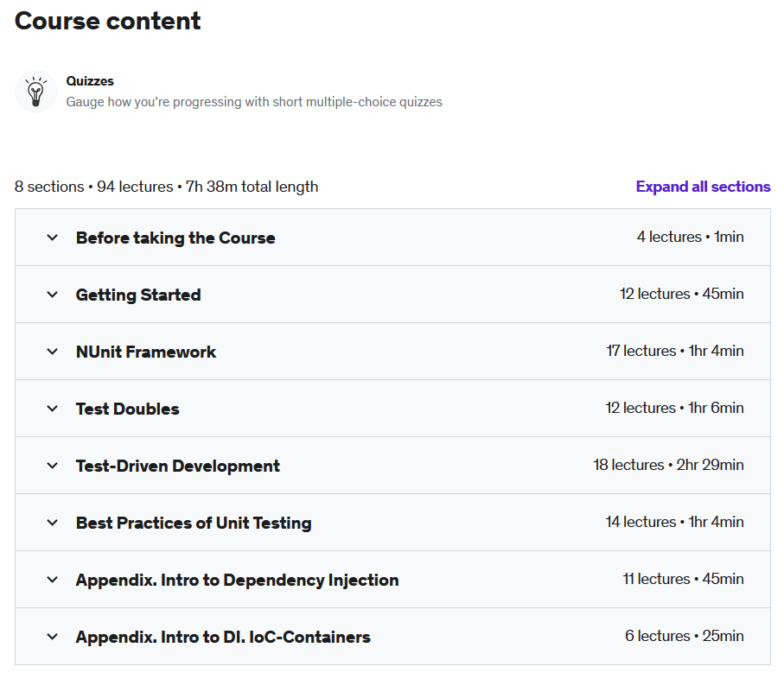The height and width of the screenshot is (673, 784).
Task: Click the Course content heading
Action: click(x=107, y=21)
